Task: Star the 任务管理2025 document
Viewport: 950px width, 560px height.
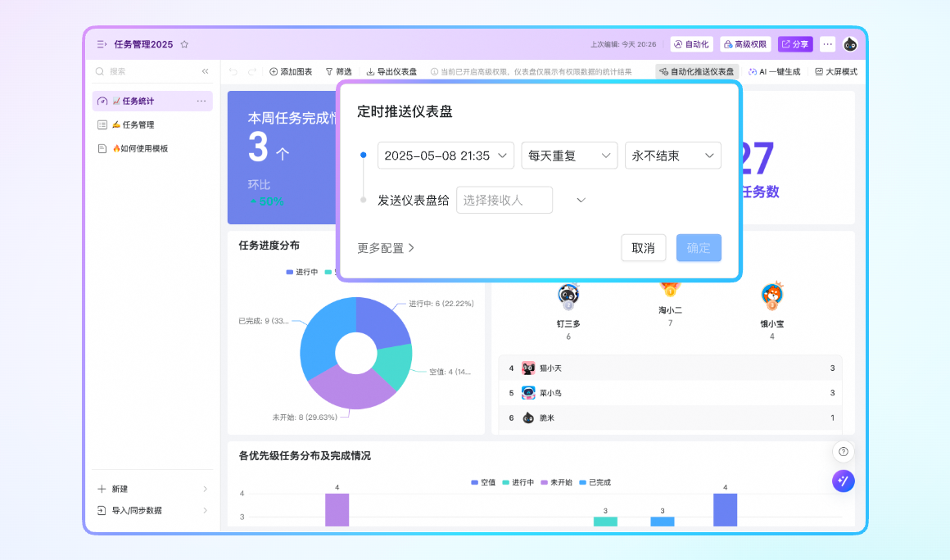Action: (x=185, y=44)
